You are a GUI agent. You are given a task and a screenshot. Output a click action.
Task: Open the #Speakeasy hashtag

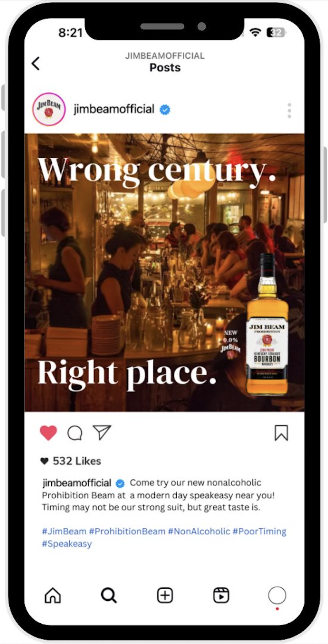(x=67, y=544)
